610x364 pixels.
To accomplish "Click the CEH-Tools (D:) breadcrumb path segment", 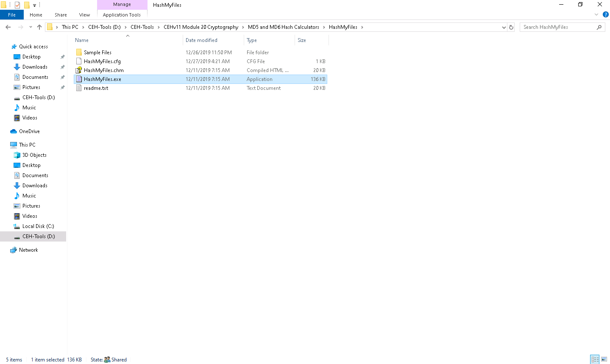I will (x=104, y=27).
